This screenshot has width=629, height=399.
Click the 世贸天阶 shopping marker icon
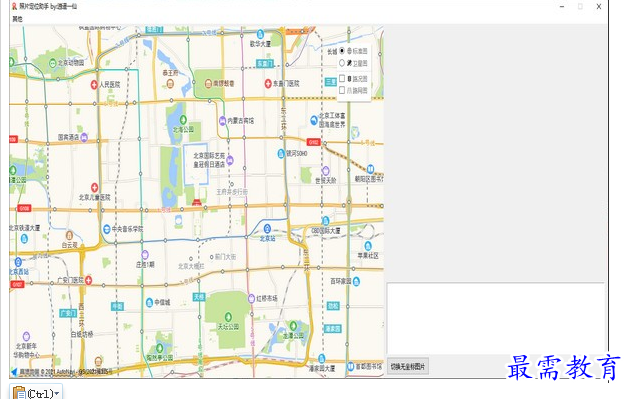pos(326,171)
